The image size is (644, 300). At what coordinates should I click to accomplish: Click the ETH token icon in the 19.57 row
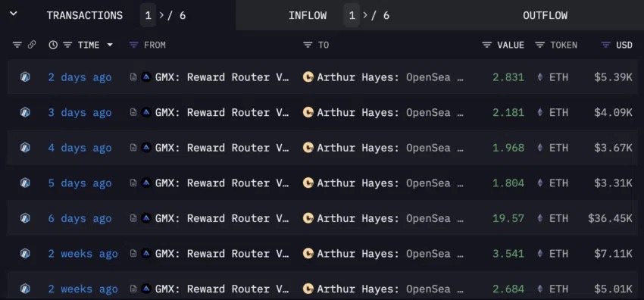pyautogui.click(x=540, y=218)
